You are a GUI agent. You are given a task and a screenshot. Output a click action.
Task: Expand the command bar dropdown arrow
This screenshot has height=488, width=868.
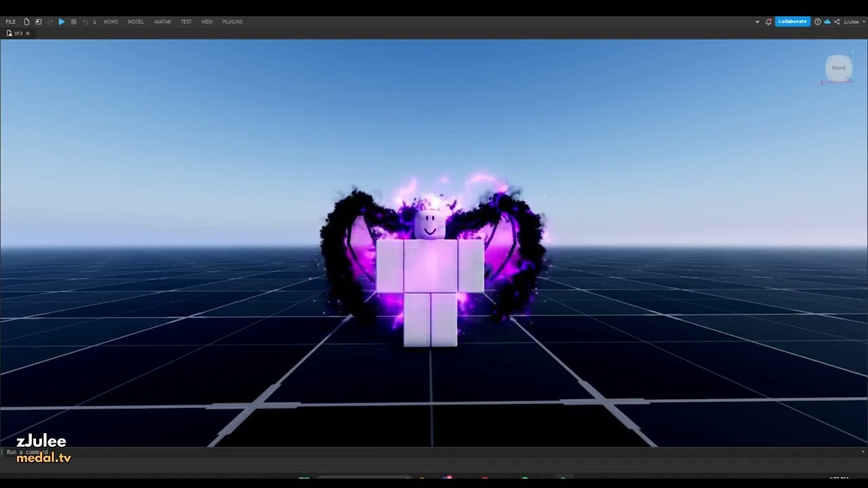click(x=863, y=451)
